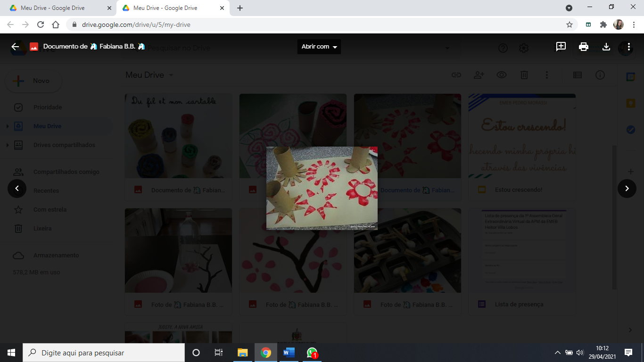Click the 578,2 MB em uso text

coord(36,272)
